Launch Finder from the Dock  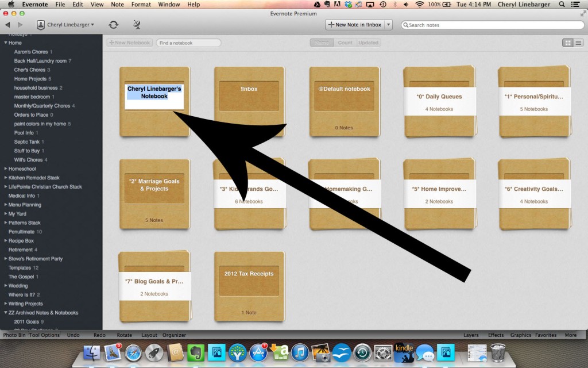click(91, 353)
